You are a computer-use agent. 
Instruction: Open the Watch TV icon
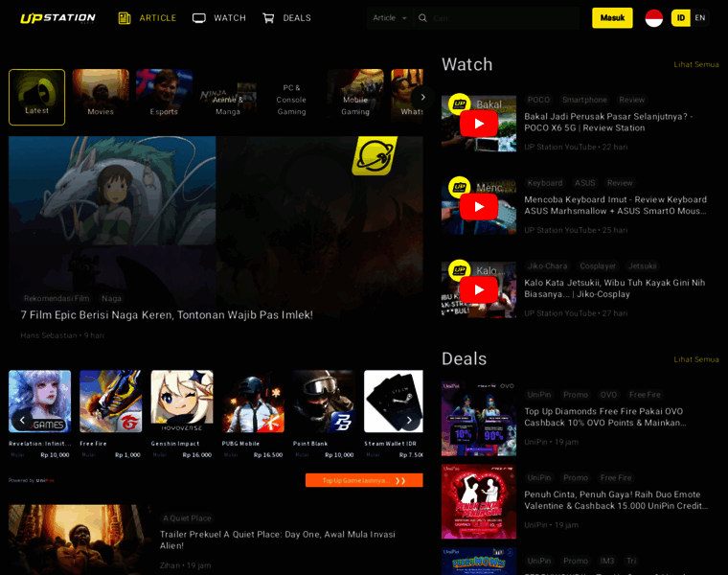point(199,18)
